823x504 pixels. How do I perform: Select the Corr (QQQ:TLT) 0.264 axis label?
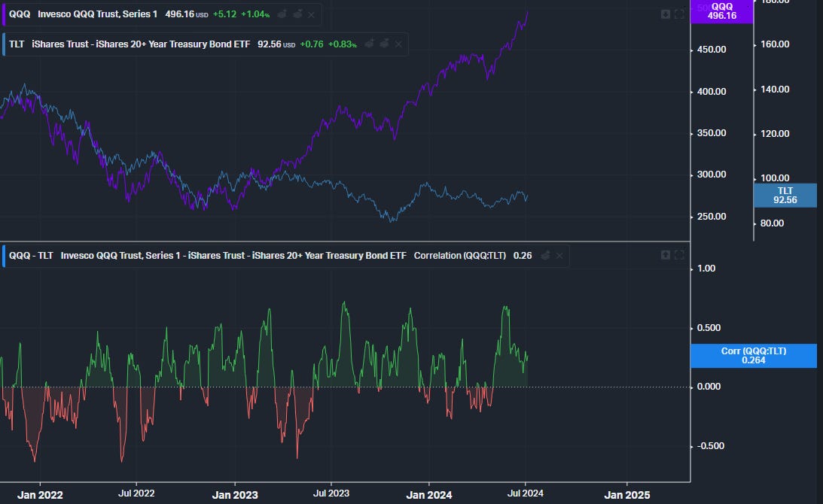[x=753, y=356]
